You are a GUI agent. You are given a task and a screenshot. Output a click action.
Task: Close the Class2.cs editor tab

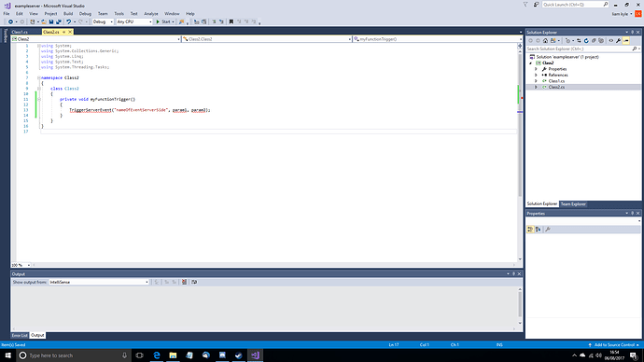point(70,32)
